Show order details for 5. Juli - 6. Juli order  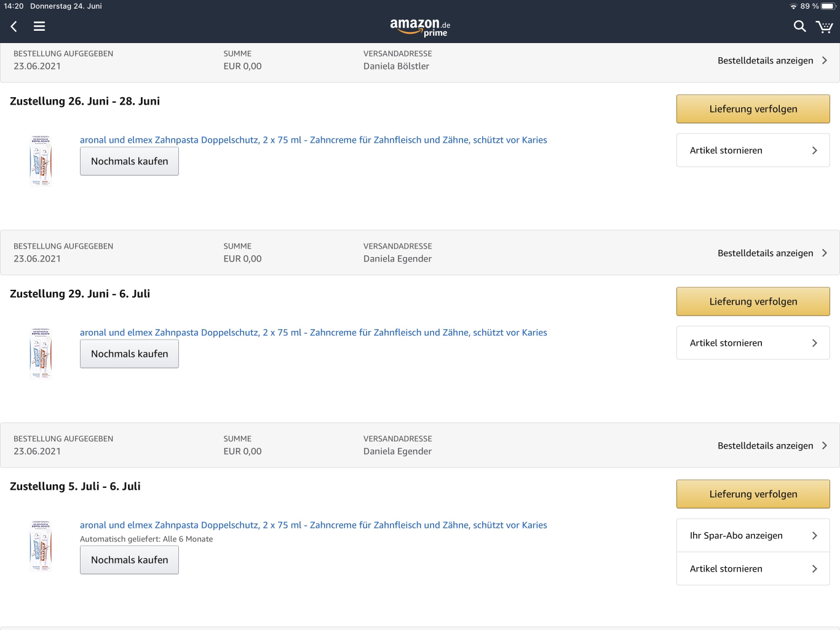[772, 445]
